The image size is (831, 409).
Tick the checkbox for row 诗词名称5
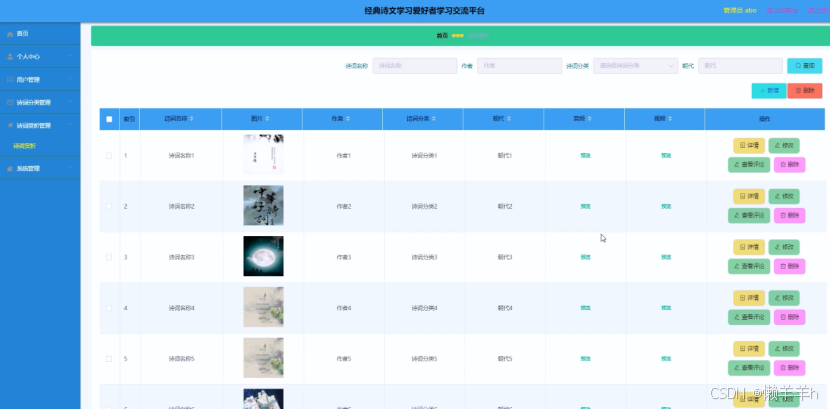tap(109, 359)
